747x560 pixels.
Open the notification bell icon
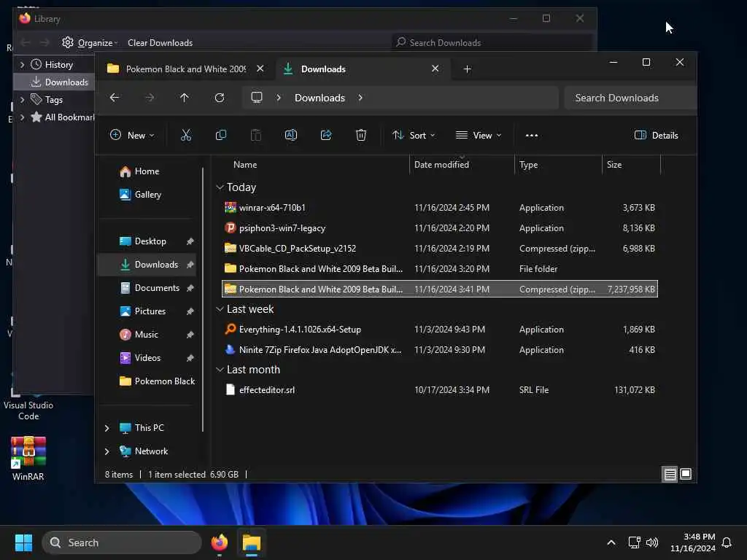point(727,542)
